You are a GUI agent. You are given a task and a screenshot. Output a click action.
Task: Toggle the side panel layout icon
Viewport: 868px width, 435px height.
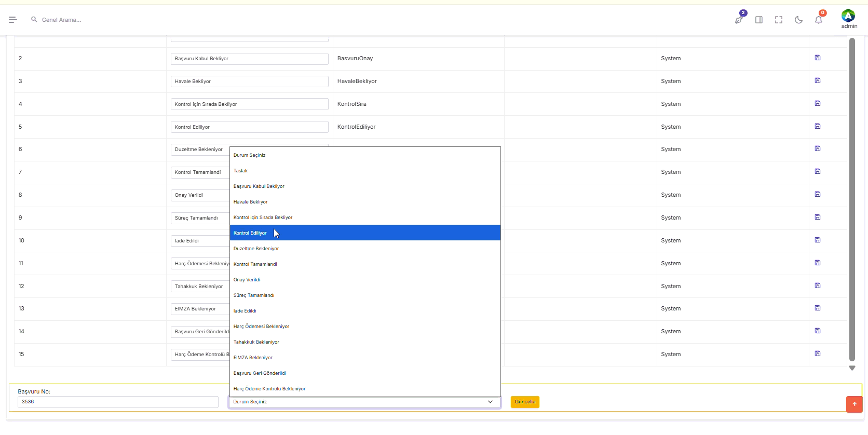click(759, 20)
